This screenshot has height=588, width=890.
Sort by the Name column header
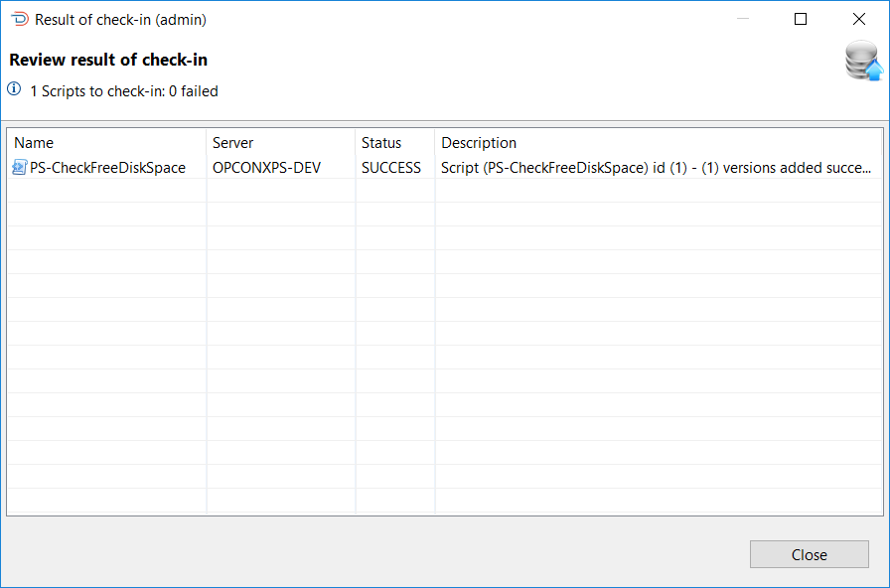coord(106,142)
